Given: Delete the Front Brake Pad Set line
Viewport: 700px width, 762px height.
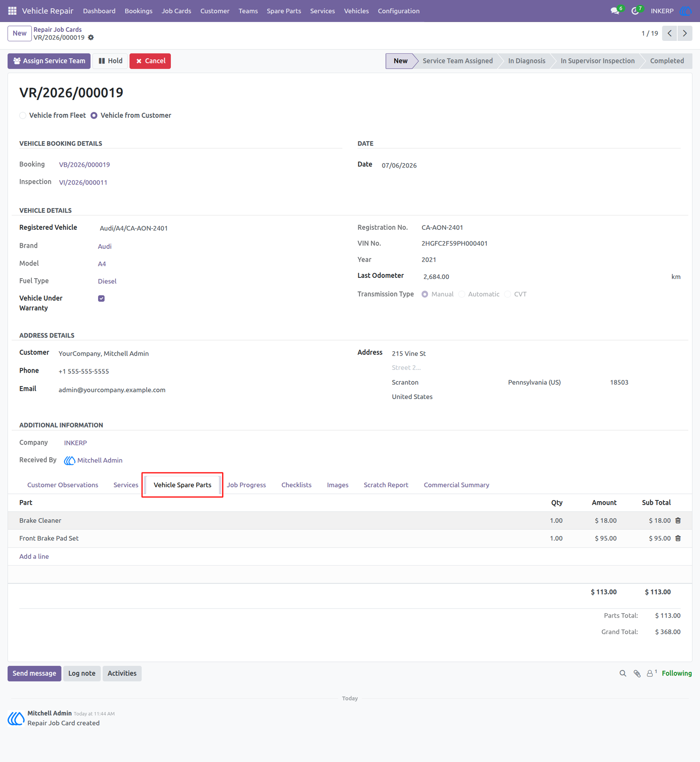Looking at the screenshot, I should click(x=678, y=538).
